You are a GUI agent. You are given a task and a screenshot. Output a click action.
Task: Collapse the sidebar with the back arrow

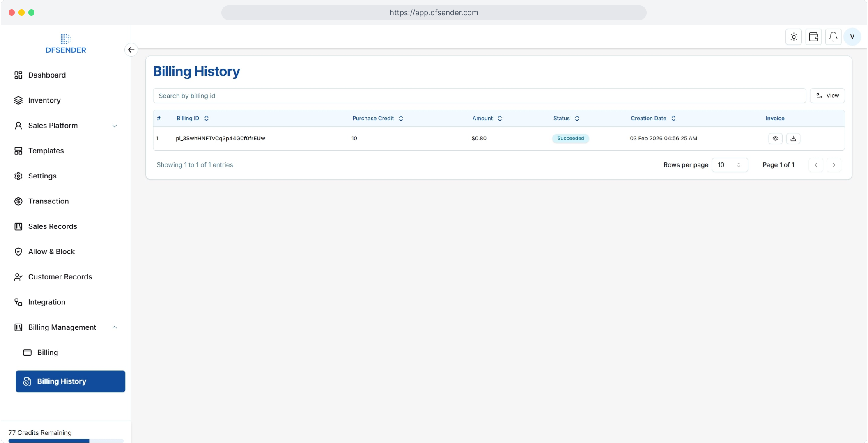coord(131,50)
